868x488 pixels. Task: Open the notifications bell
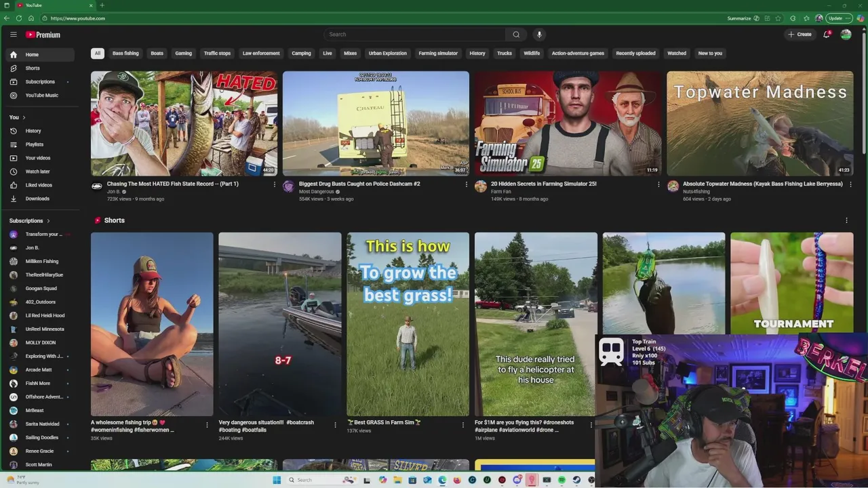(827, 35)
